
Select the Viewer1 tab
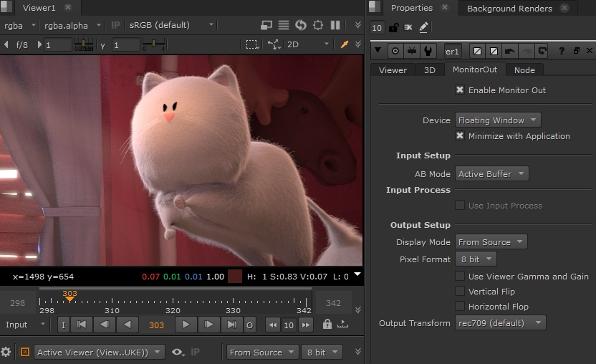click(39, 8)
